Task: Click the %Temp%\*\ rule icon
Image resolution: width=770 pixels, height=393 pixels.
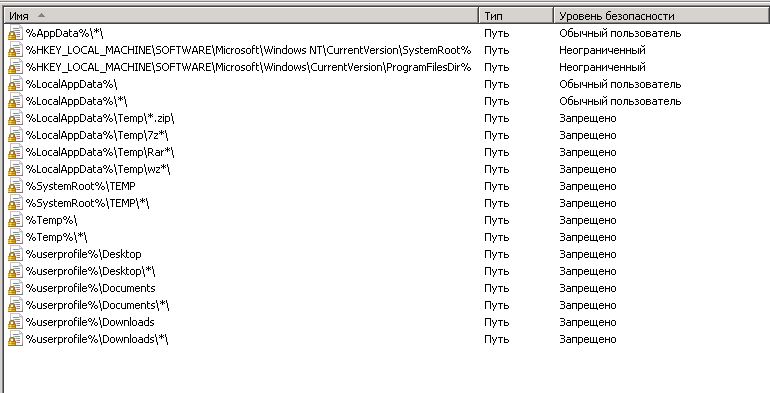Action: [15, 237]
